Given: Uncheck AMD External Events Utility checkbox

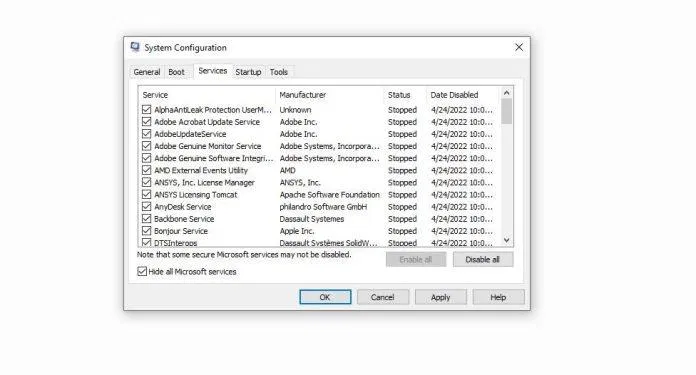Looking at the screenshot, I should 146,170.
